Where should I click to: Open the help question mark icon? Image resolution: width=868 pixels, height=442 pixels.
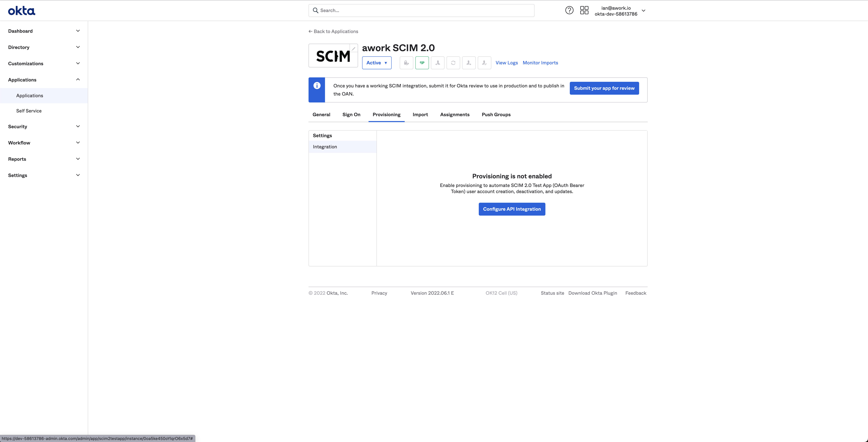pos(569,10)
